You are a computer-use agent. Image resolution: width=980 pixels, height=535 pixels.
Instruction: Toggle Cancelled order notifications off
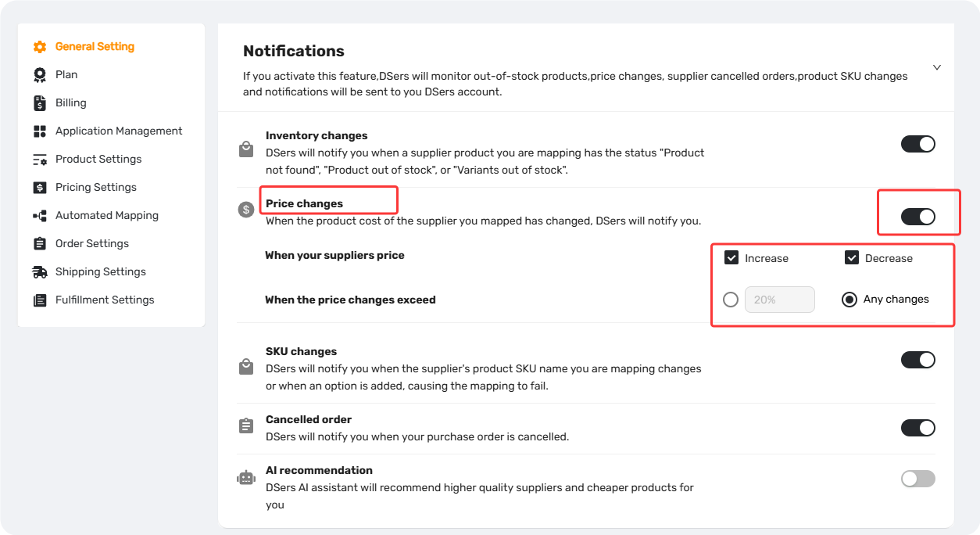(918, 428)
